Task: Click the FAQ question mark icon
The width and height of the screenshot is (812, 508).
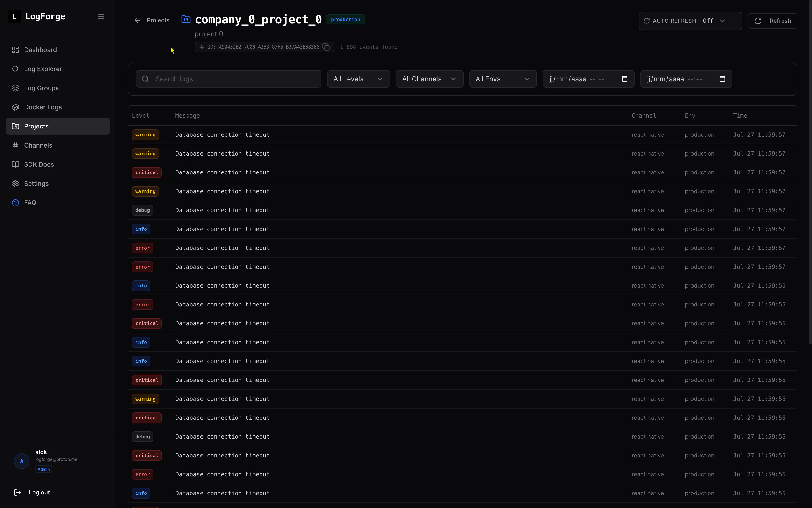Action: coord(15,203)
